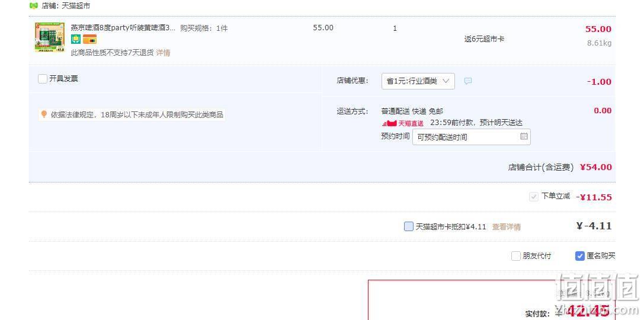Click the -¥11.55 instant discount amount
The image size is (644, 320).
[x=594, y=197]
